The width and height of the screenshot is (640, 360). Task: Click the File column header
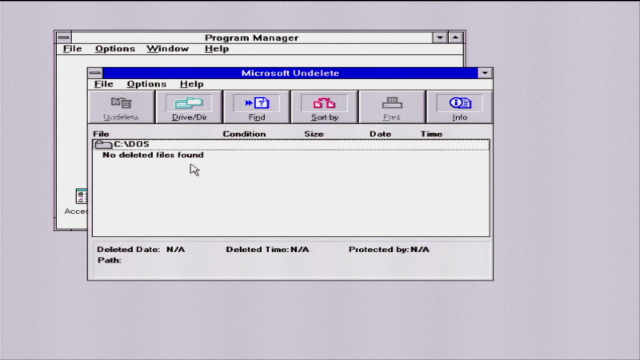click(101, 134)
